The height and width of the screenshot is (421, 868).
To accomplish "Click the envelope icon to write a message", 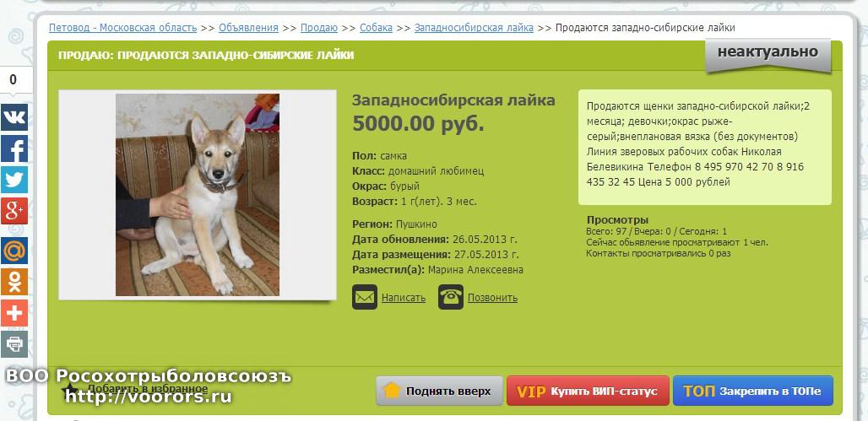I will 364,297.
